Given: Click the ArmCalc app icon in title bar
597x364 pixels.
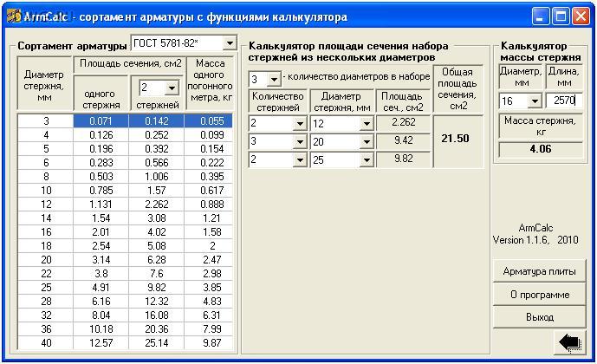Looking at the screenshot, I should tap(13, 16).
